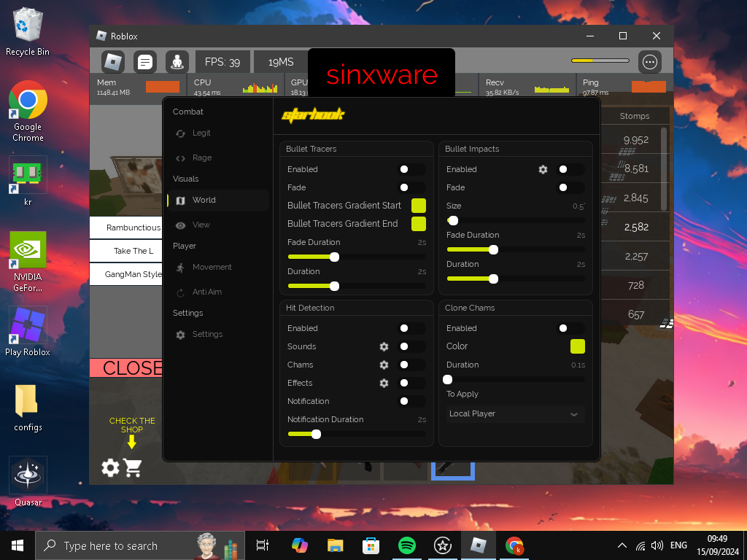Screen dimensions: 747x560
Task: Open Microsoft Store from taskbar
Action: click(371, 545)
